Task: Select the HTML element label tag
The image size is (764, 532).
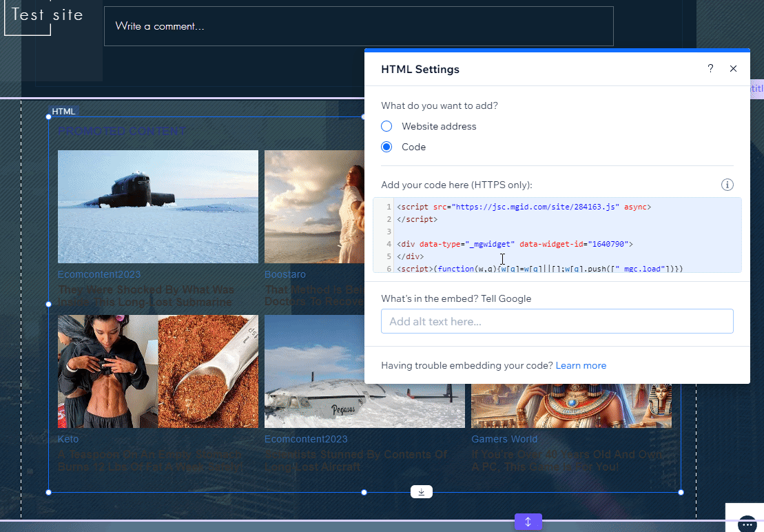Action: 64,112
